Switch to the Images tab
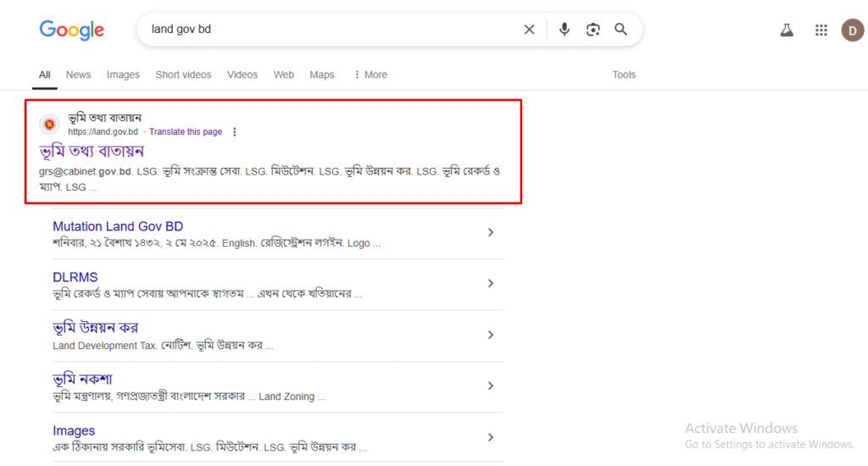Screen dimensions: 868x466 click(x=123, y=75)
